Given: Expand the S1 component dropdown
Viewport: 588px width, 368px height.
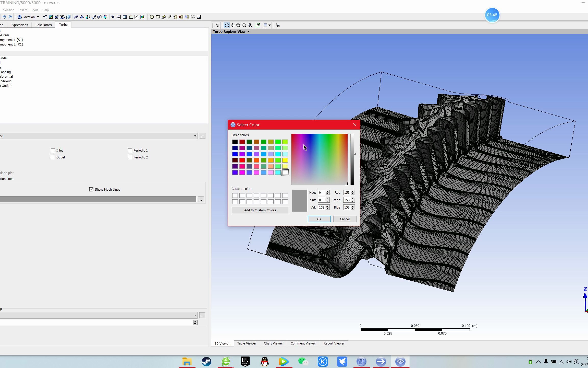Looking at the screenshot, I should [x=195, y=136].
